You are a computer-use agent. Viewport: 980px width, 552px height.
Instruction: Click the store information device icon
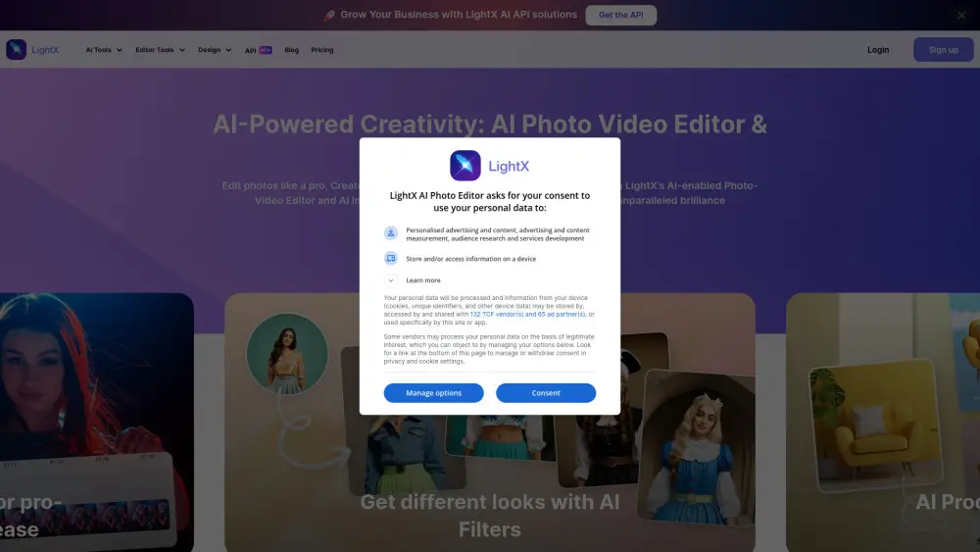391,259
